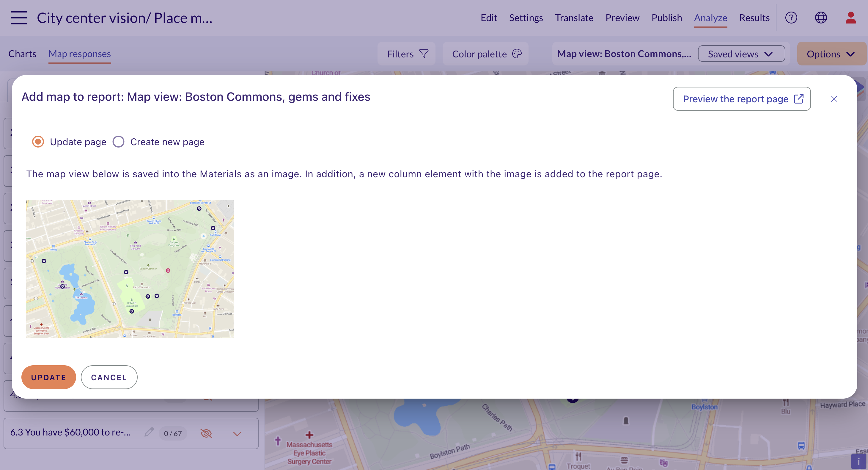
Task: Go to the Edit menu item
Action: click(x=489, y=18)
